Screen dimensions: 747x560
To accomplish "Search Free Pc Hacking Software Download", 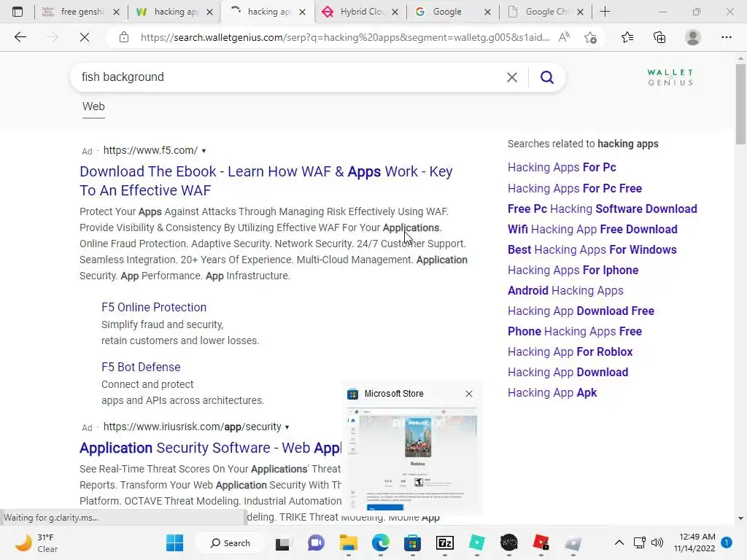I will click(x=602, y=209).
